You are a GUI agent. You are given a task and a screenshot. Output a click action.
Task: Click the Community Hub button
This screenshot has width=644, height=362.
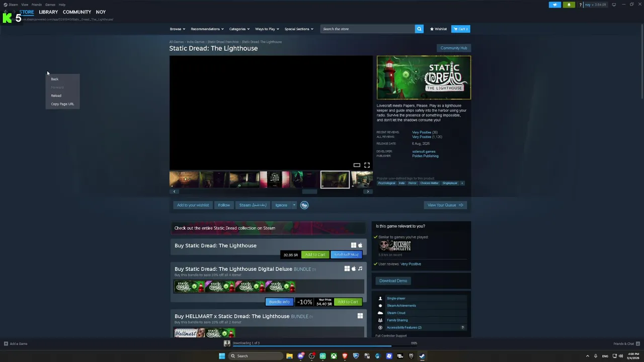(x=454, y=48)
